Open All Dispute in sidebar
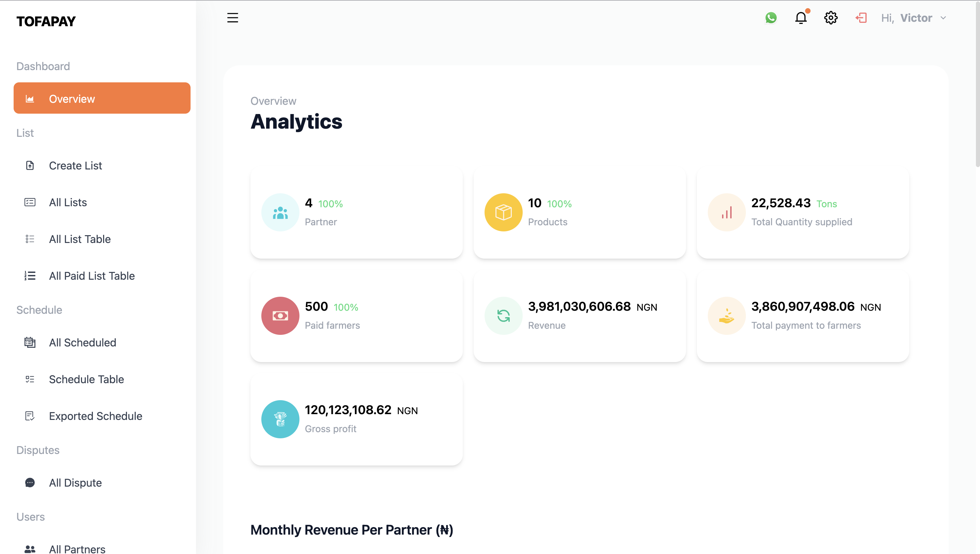This screenshot has width=980, height=554. click(75, 483)
